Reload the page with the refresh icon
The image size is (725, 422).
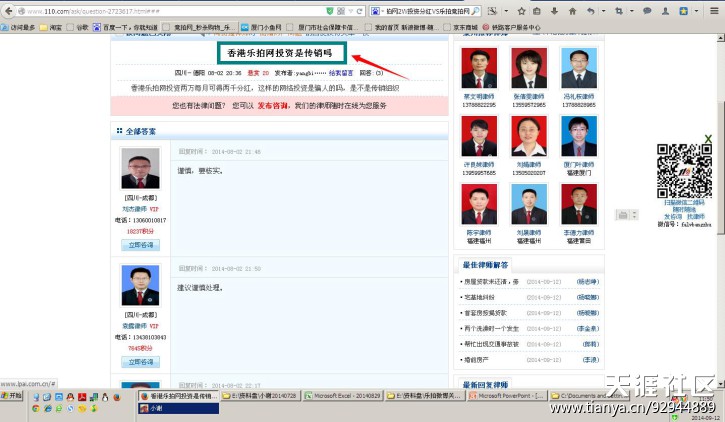click(359, 11)
